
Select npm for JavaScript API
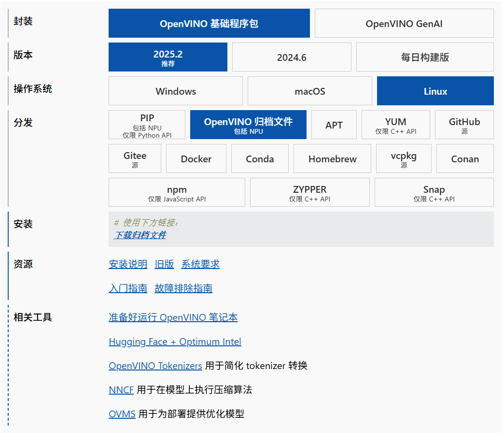(177, 192)
